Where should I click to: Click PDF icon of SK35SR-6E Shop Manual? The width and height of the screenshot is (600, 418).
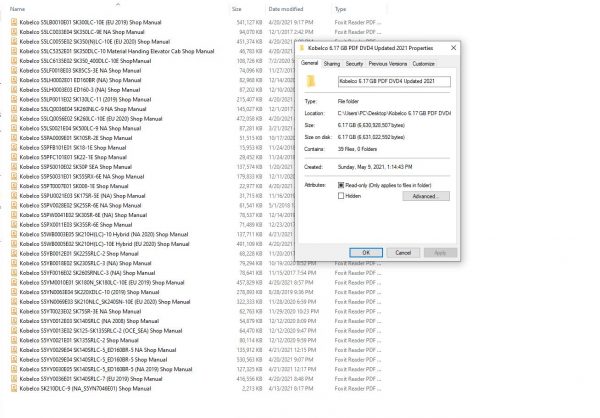pos(14,224)
